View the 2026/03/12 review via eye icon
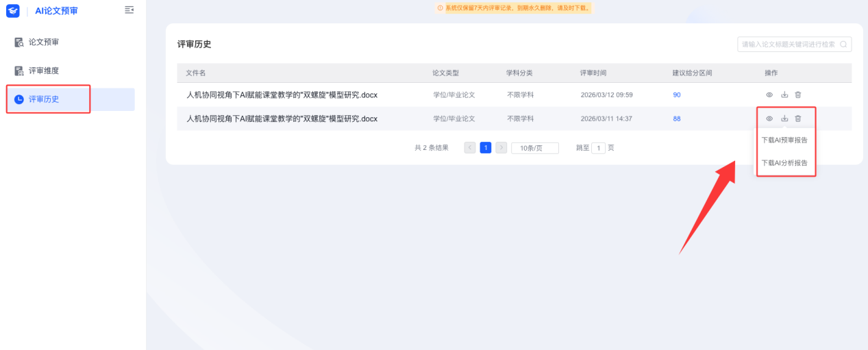The image size is (868, 350). point(769,95)
